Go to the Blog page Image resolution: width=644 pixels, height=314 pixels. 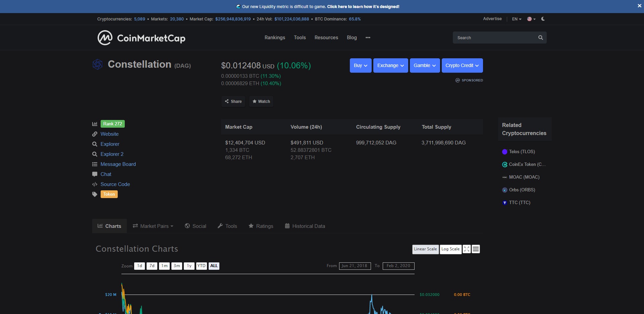(x=352, y=38)
